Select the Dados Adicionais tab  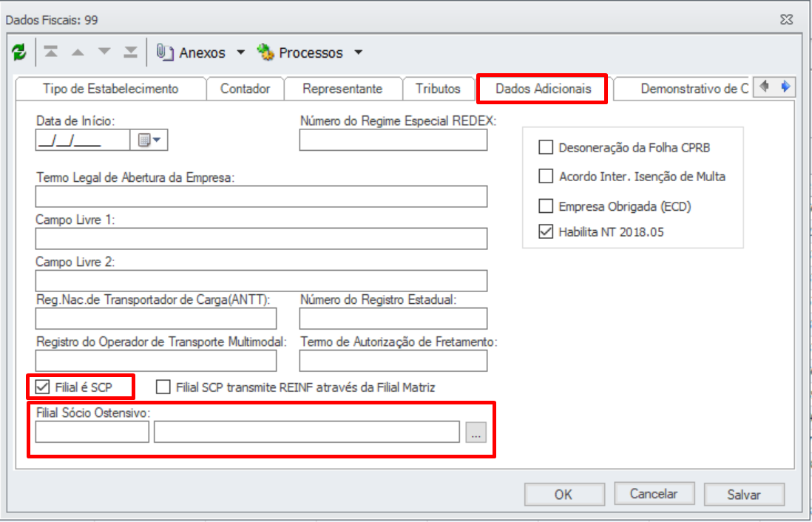[x=544, y=89]
